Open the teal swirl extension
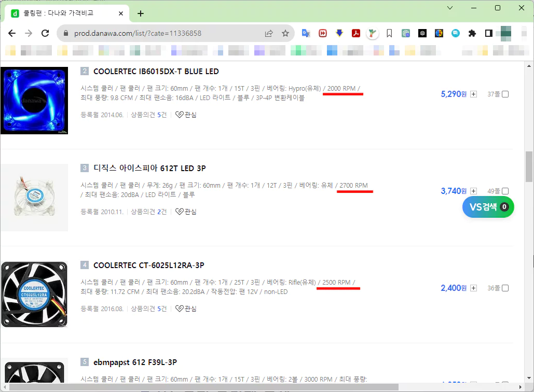Viewport: 534px width, 392px height. pos(406,33)
